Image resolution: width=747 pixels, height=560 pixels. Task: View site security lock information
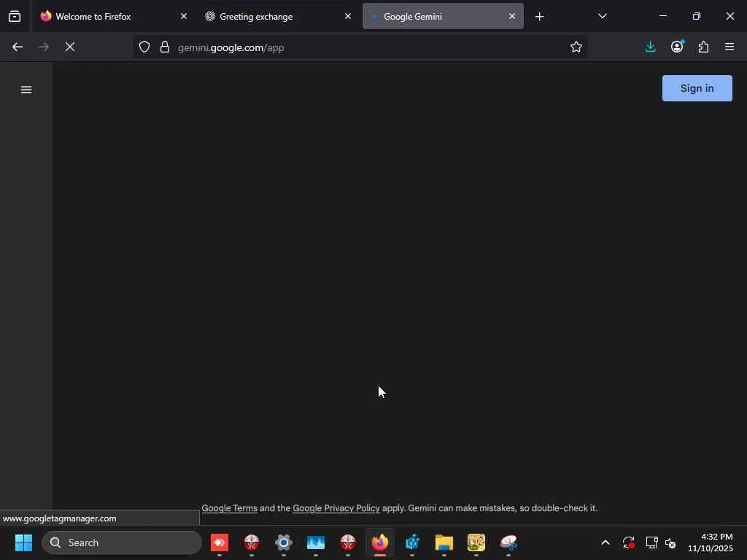(165, 47)
